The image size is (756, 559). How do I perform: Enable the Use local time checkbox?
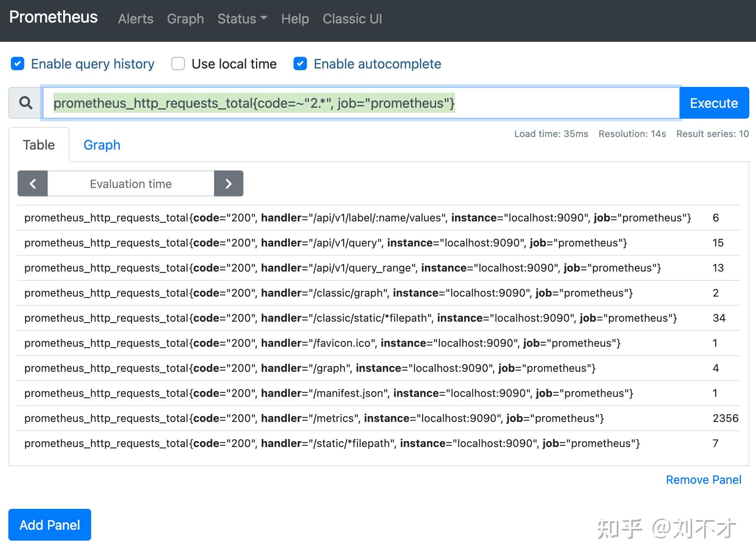[178, 64]
